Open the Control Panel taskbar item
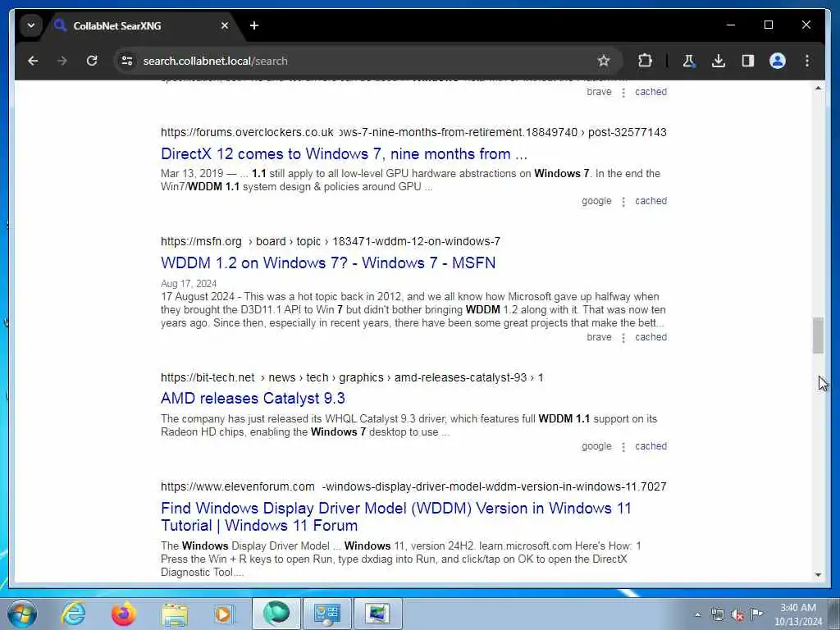Image resolution: width=840 pixels, height=630 pixels. pyautogui.click(x=327, y=614)
